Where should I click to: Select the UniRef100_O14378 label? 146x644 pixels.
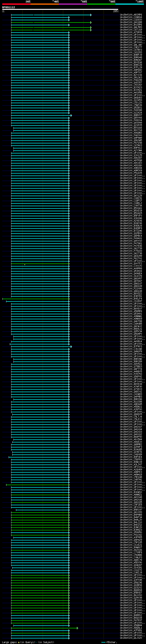[131, 276]
